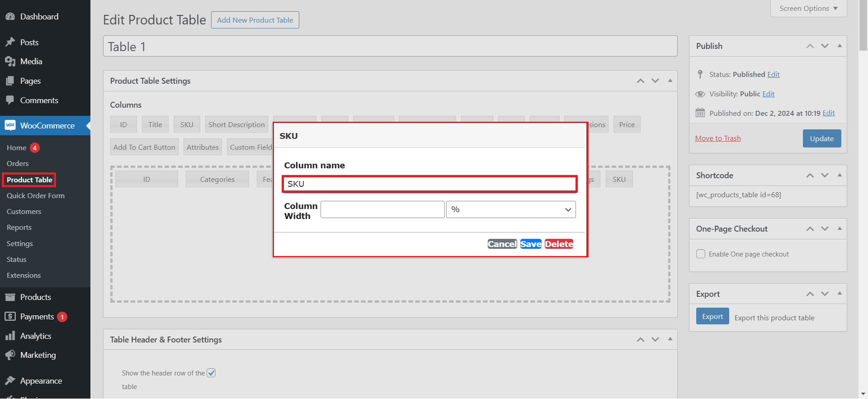Click the blue Update button
The width and height of the screenshot is (868, 399).
pos(821,139)
